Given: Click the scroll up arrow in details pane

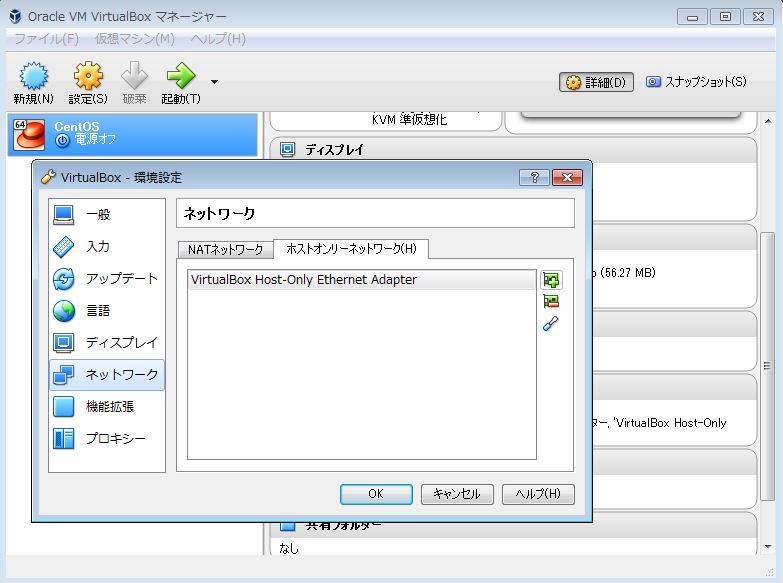Looking at the screenshot, I should coord(768,121).
